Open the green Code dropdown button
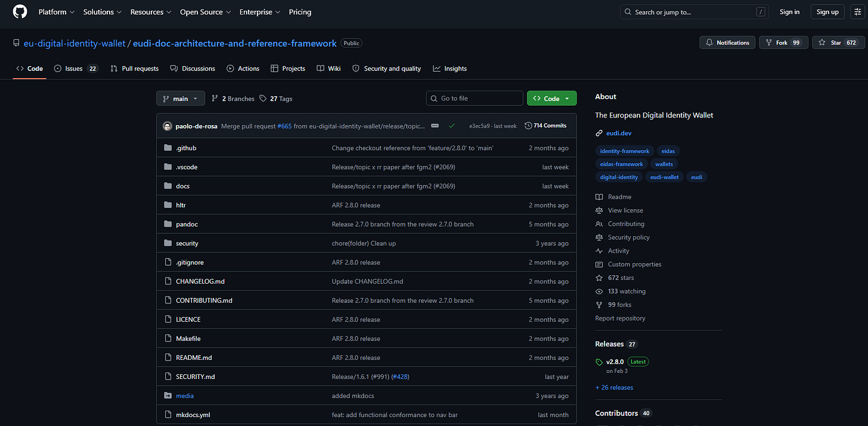The height and width of the screenshot is (426, 868). [x=551, y=98]
